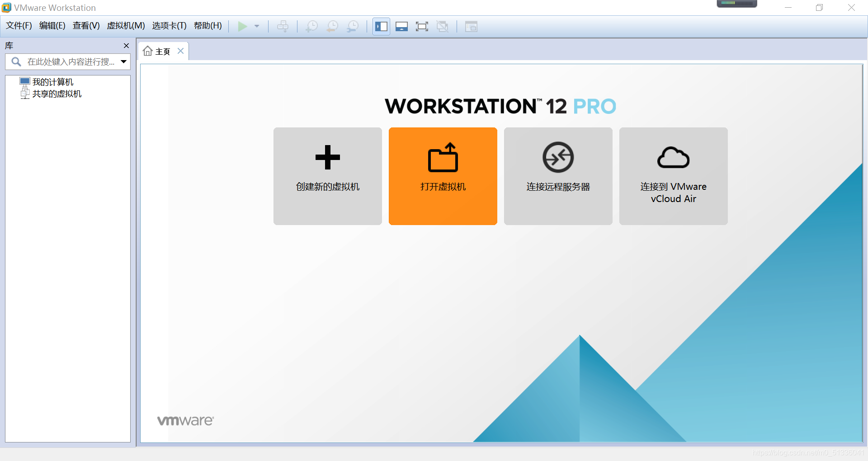Open the 文件(F) menu

[x=19, y=26]
